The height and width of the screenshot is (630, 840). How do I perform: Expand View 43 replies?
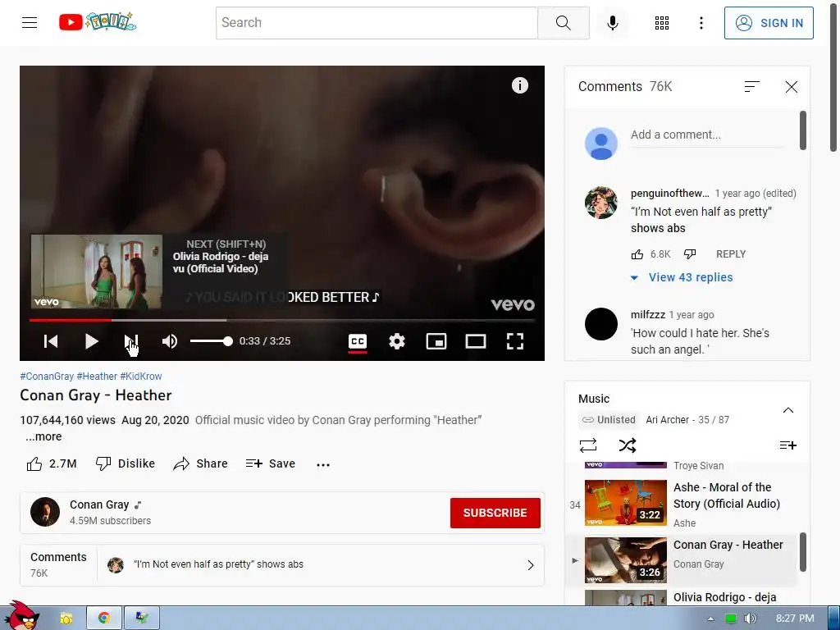pos(682,277)
